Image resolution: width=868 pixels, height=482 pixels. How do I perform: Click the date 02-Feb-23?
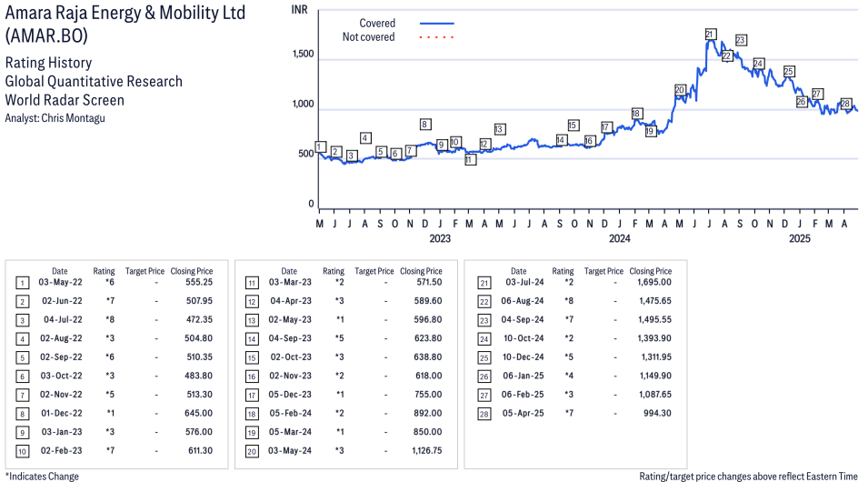pos(62,451)
